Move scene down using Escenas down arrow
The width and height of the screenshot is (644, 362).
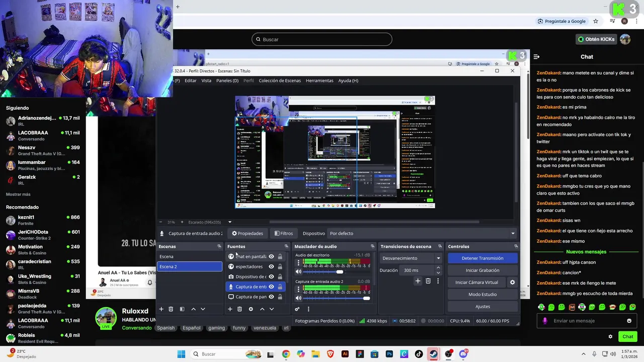203,309
